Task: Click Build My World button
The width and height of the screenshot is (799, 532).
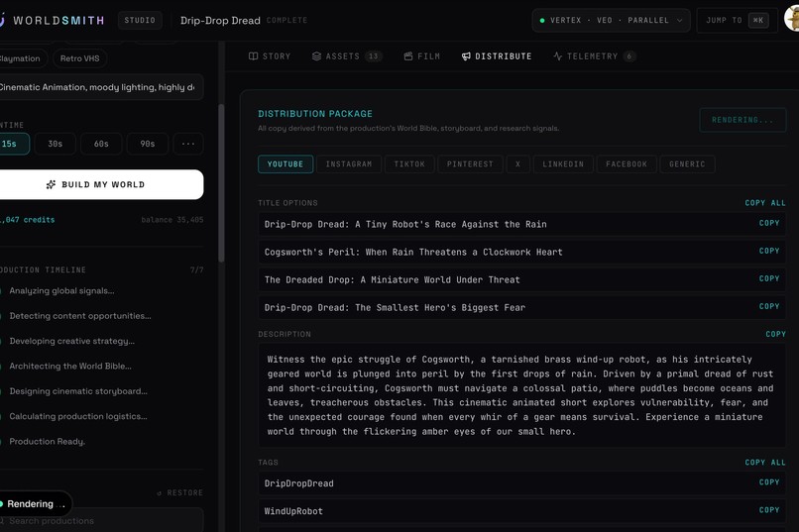Action: [x=101, y=184]
